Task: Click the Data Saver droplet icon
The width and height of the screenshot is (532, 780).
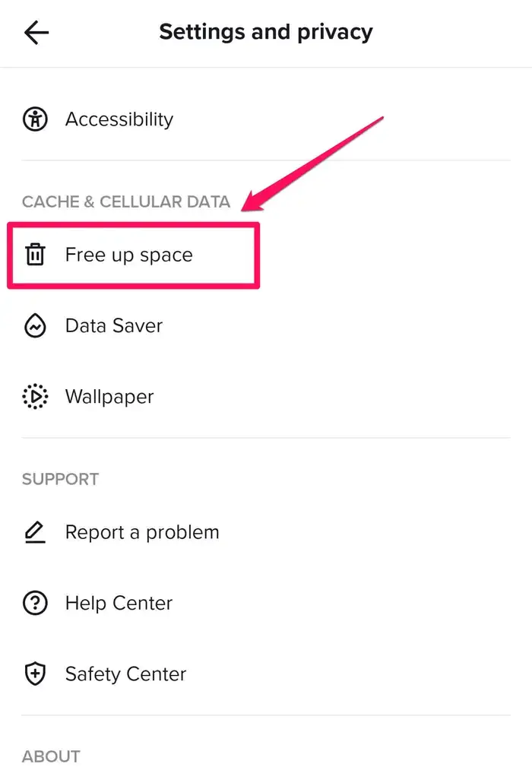Action: pyautogui.click(x=35, y=326)
